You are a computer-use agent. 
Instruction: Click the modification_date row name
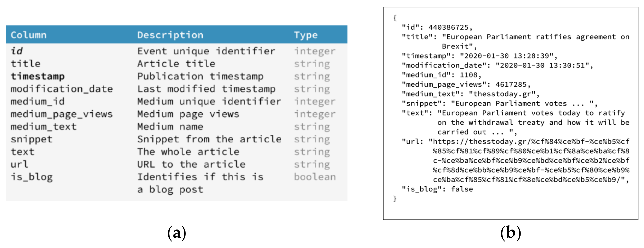[61, 89]
